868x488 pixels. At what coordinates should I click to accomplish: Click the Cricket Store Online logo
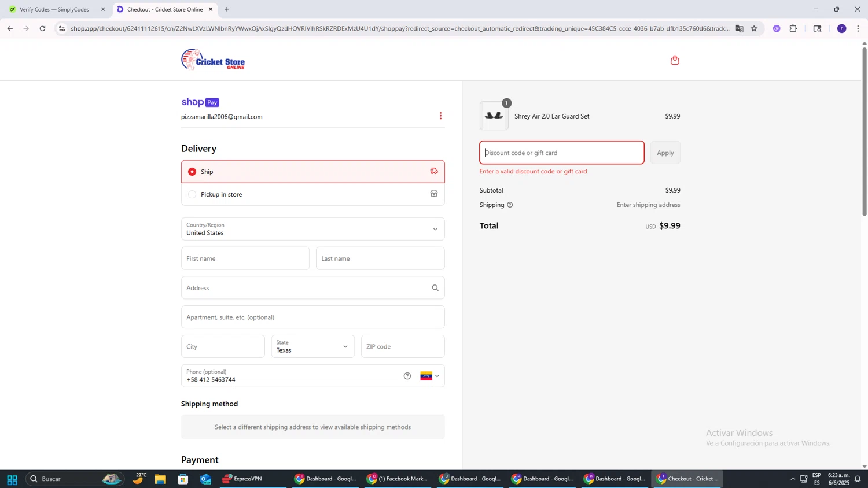(213, 60)
